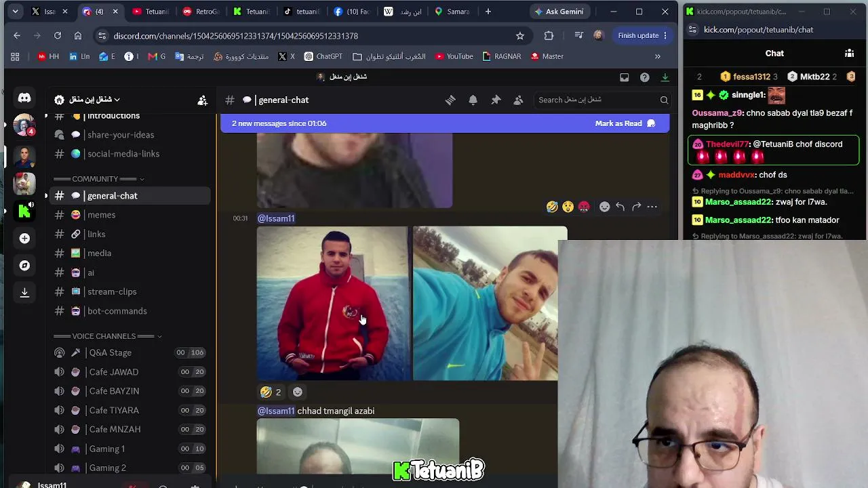
Task: Toggle the notification bell for general-chat
Action: click(473, 100)
